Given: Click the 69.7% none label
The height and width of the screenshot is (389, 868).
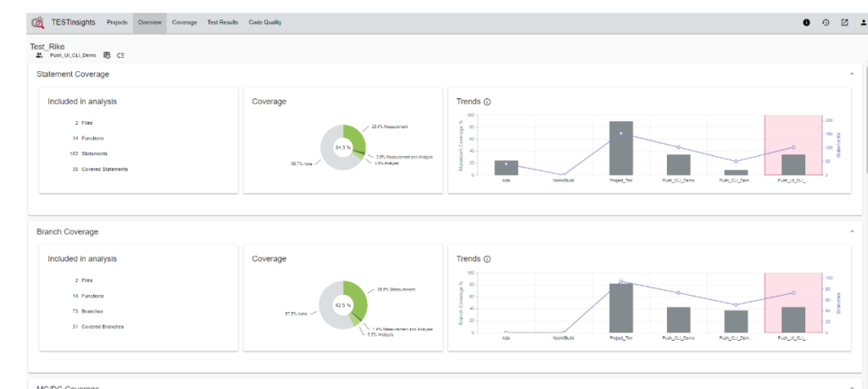Looking at the screenshot, I should (x=303, y=164).
